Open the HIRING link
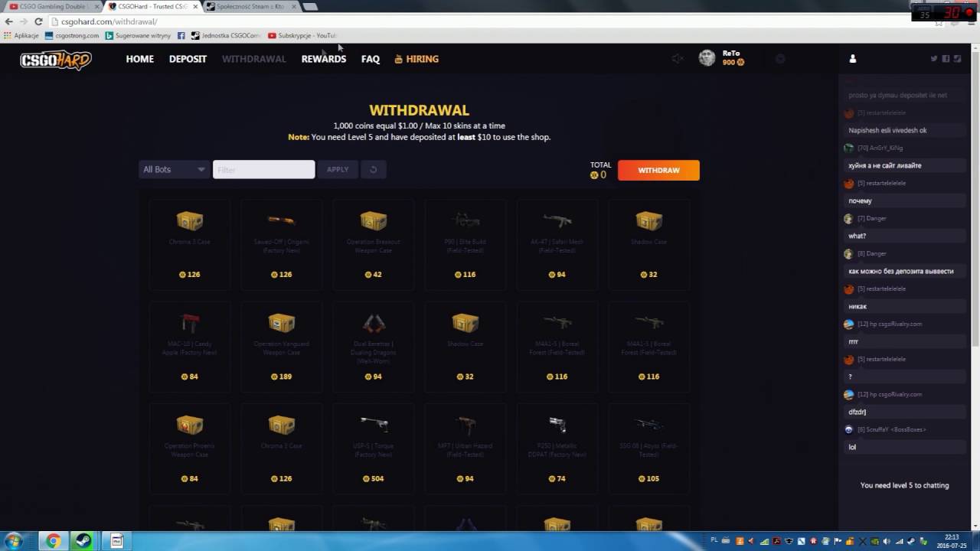Viewport: 980px width, 551px height. [416, 59]
